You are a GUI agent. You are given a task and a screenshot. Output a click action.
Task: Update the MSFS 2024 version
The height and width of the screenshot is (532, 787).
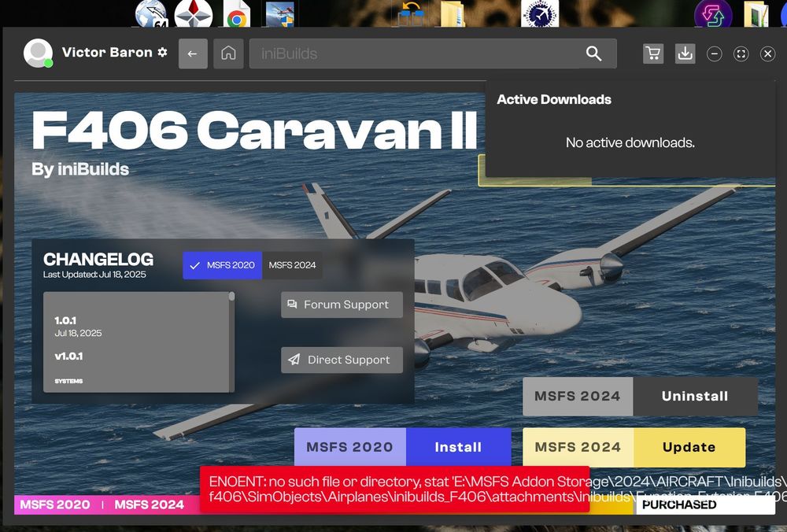689,447
